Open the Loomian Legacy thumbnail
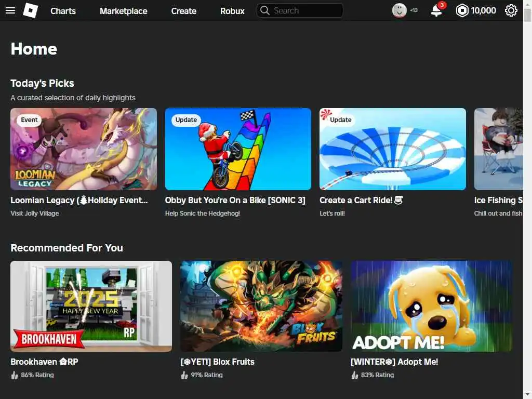This screenshot has height=399, width=532. point(84,149)
